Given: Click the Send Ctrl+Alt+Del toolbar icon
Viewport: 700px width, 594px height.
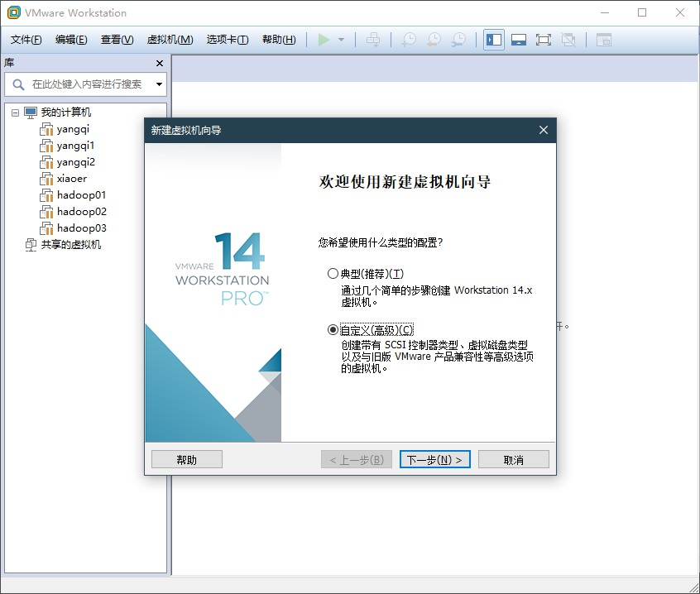Looking at the screenshot, I should tap(373, 40).
